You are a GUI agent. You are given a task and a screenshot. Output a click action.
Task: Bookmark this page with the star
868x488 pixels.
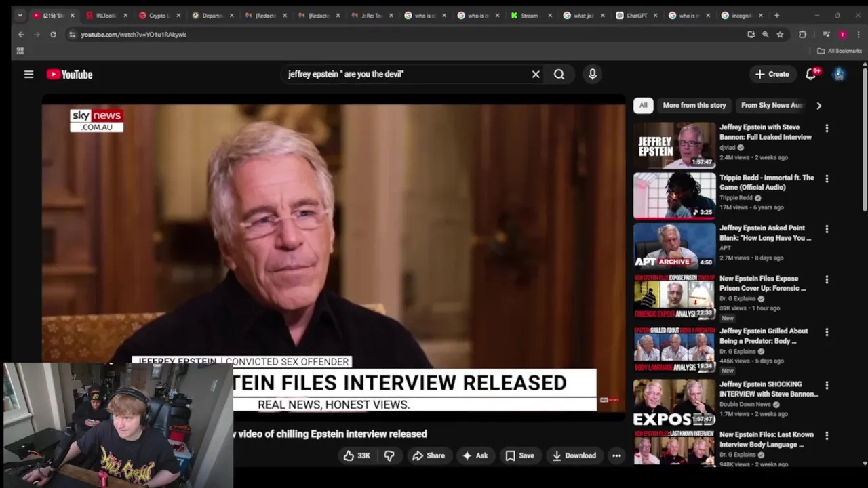pos(780,34)
